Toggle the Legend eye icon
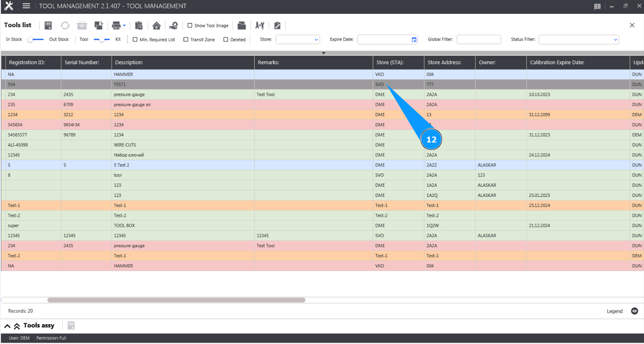The width and height of the screenshot is (644, 344). [634, 311]
